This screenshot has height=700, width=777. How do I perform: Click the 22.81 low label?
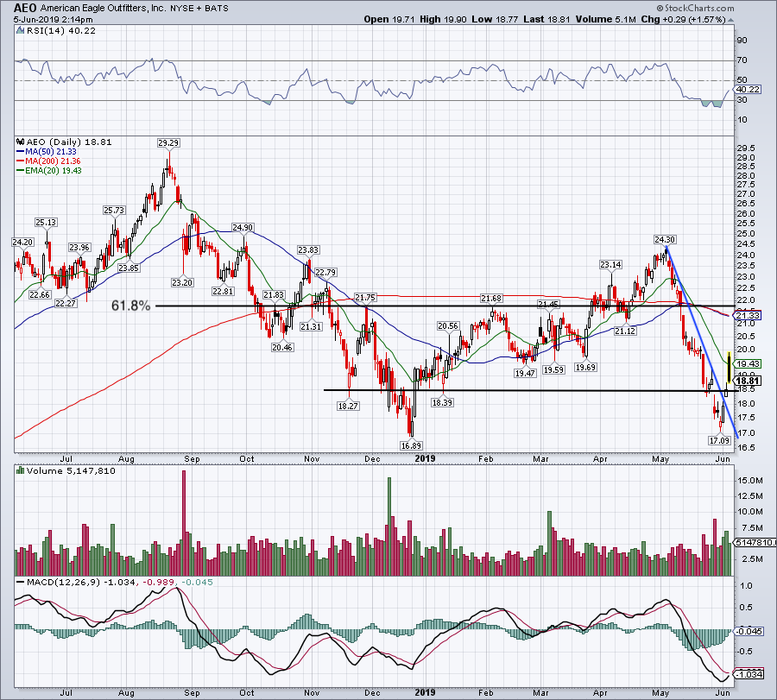click(x=223, y=291)
